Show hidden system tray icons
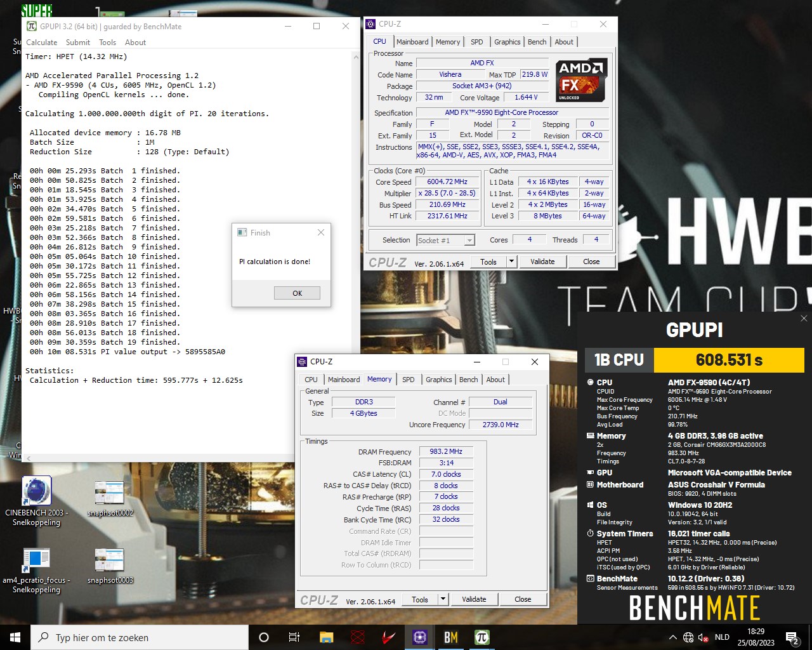 click(672, 637)
